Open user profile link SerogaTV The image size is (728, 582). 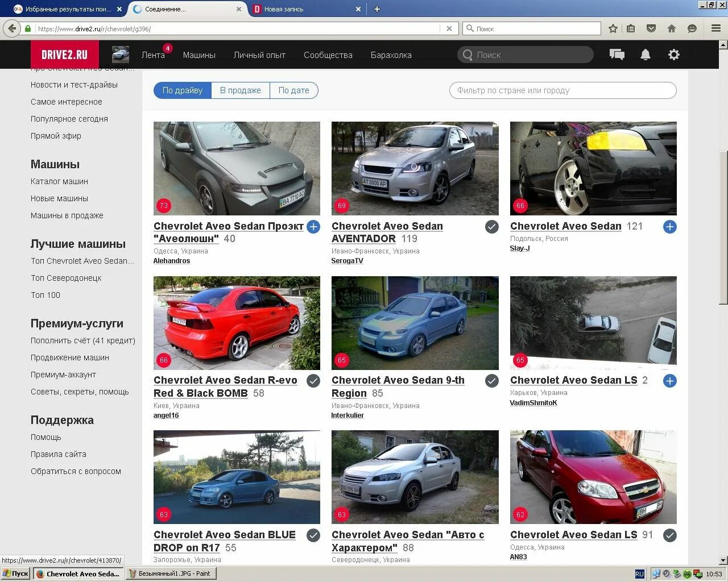point(347,261)
